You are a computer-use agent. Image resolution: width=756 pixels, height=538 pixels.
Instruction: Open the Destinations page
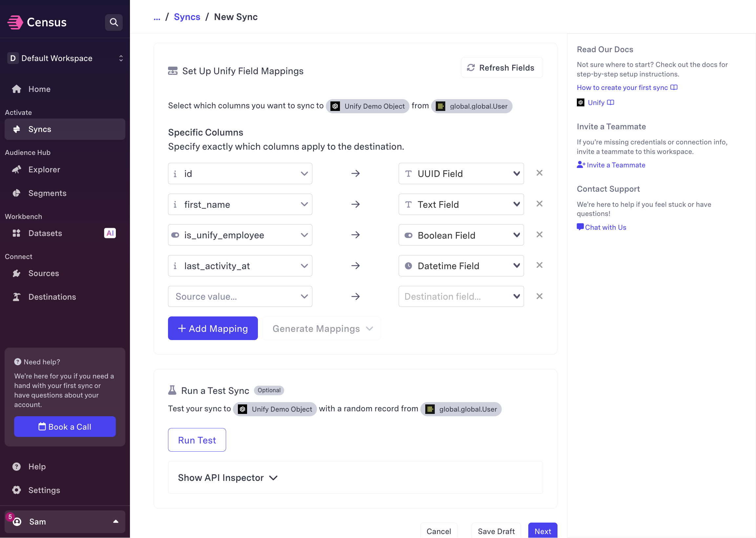pos(52,297)
